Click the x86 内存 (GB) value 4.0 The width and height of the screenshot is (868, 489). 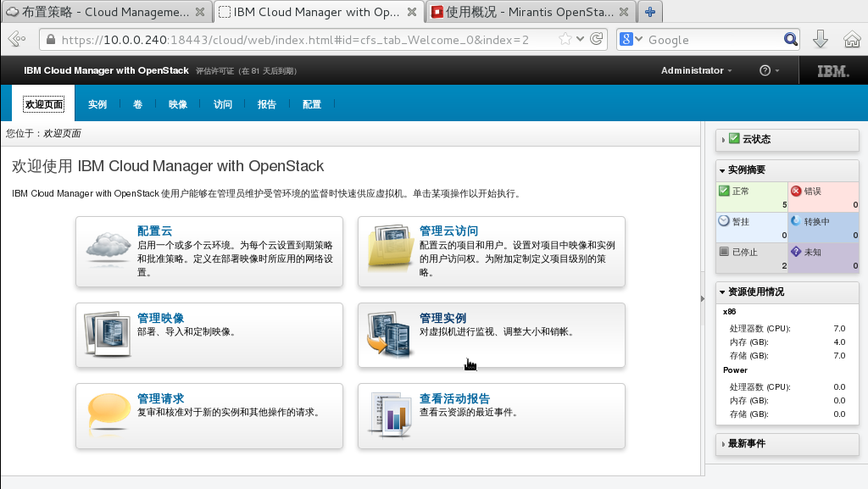pos(839,342)
